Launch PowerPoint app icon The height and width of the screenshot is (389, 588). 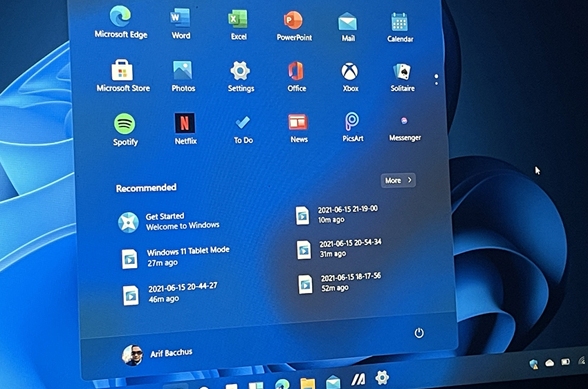(x=294, y=21)
